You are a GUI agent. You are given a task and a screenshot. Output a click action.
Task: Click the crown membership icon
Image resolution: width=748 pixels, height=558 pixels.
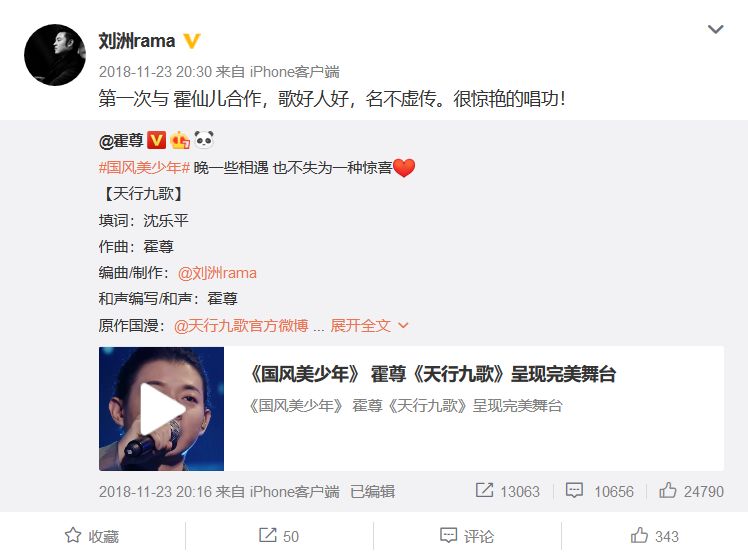click(x=180, y=140)
